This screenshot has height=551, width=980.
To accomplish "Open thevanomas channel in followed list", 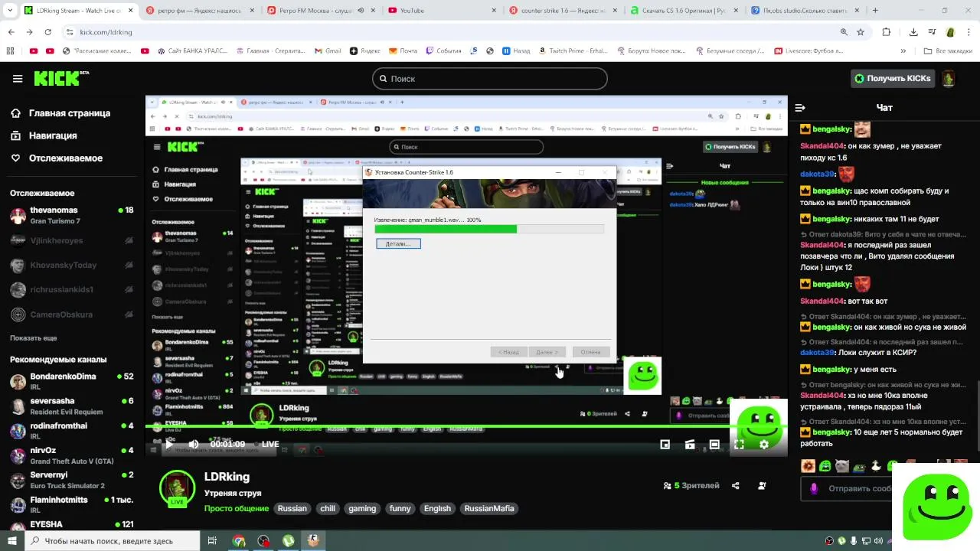I will tap(71, 216).
